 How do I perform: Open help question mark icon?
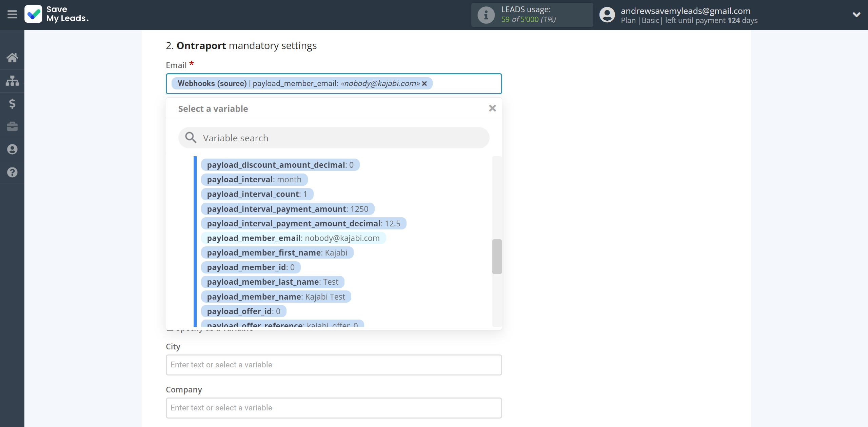click(x=12, y=172)
